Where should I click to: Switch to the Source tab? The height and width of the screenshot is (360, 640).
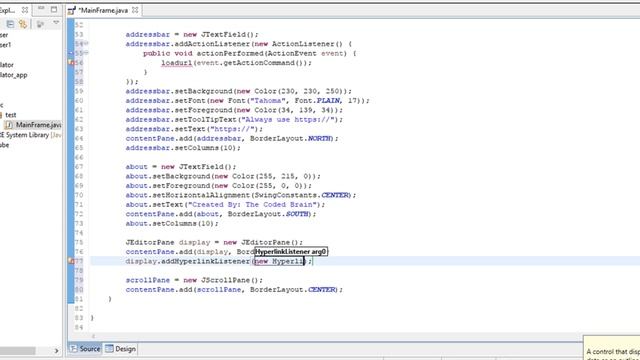tap(85, 349)
